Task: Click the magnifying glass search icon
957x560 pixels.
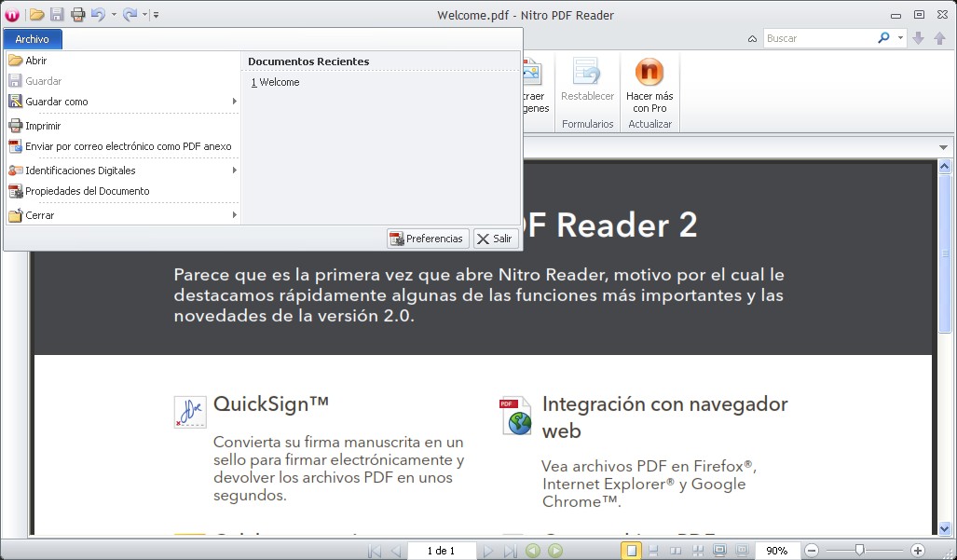Action: pyautogui.click(x=883, y=38)
